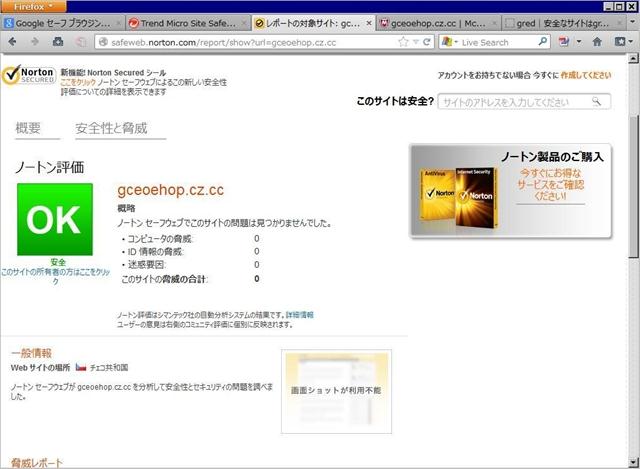Go back with the browser back arrow
Viewport: 640px width, 469px height.
pos(12,42)
